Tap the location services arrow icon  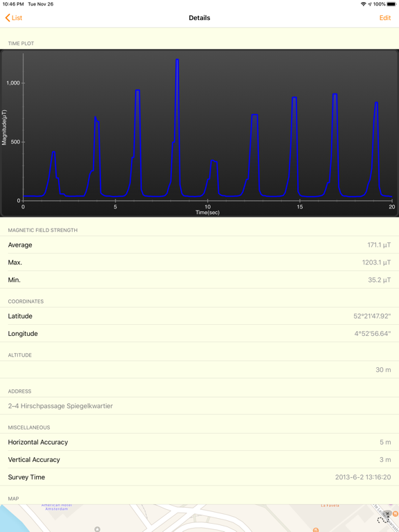tap(370, 4)
